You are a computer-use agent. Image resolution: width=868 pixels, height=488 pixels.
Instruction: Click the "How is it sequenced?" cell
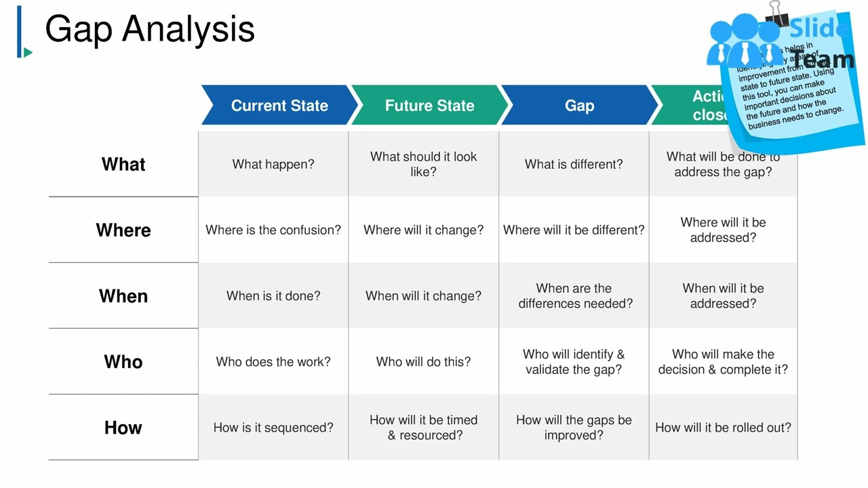click(273, 428)
